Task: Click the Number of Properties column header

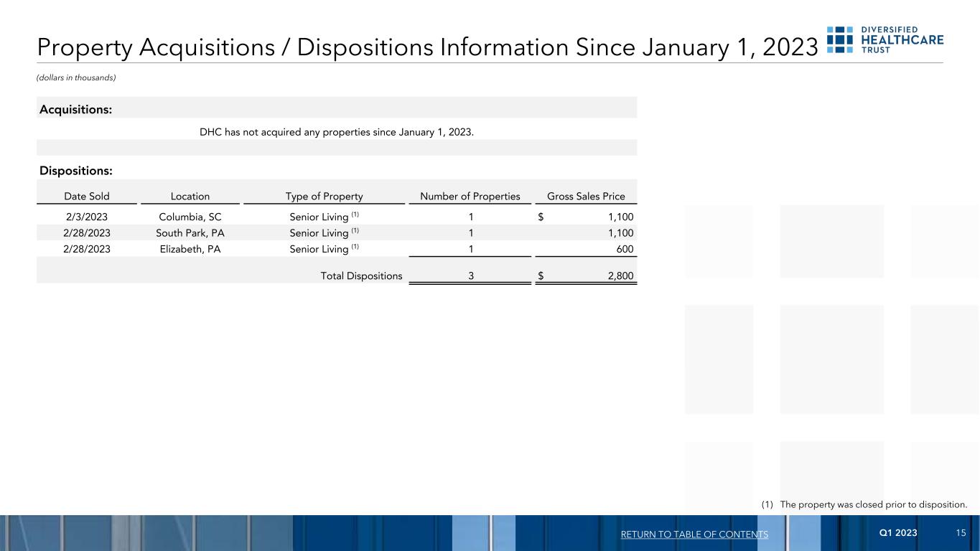Action: [470, 197]
